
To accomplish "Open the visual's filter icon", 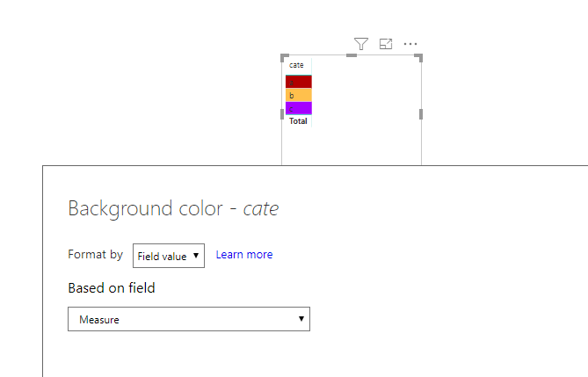I will tap(361, 44).
